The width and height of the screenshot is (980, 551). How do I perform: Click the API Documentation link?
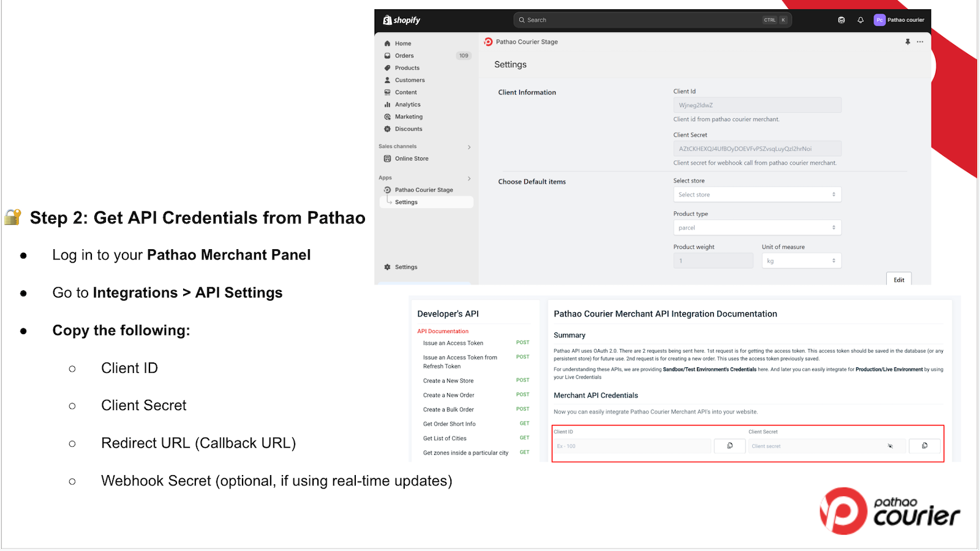point(443,331)
